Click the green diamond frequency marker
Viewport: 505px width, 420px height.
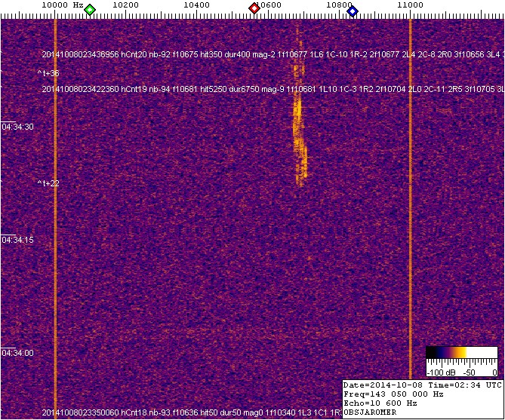[90, 10]
